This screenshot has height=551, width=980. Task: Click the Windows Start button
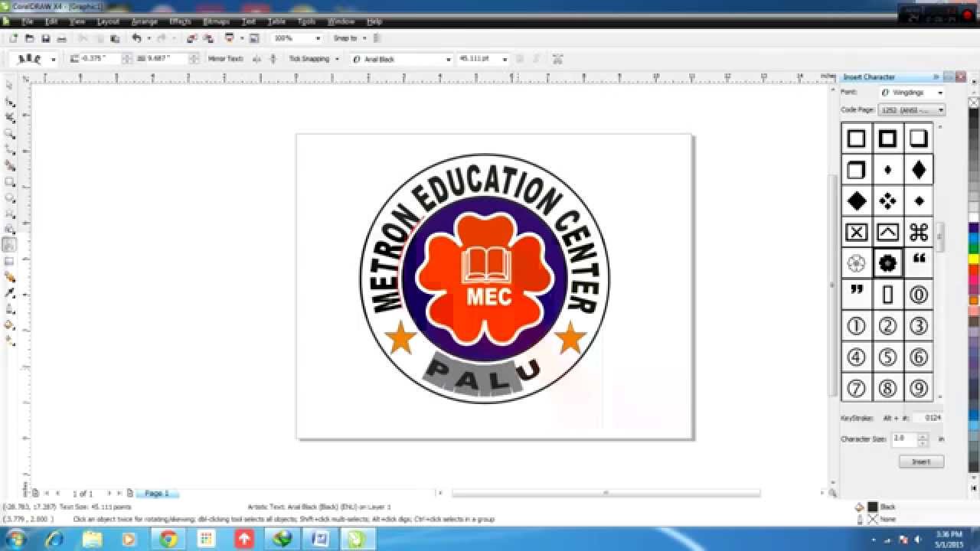pos(15,539)
